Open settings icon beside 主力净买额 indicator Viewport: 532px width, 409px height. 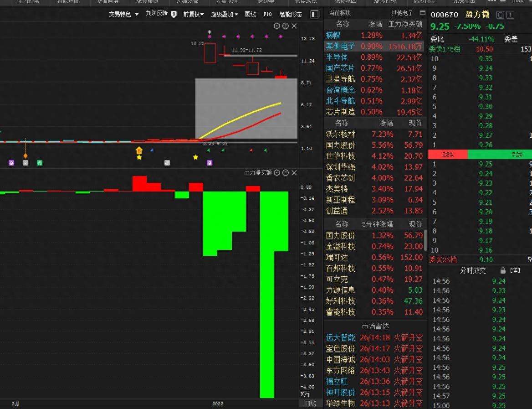point(276,173)
